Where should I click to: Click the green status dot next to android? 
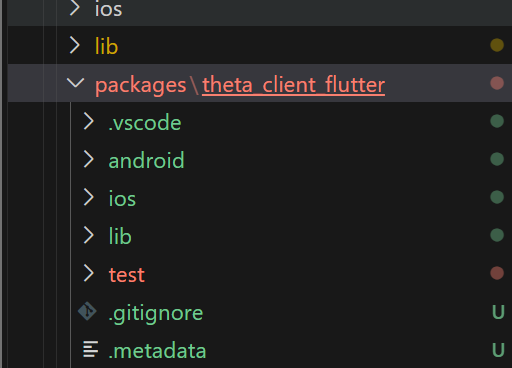[x=497, y=159]
